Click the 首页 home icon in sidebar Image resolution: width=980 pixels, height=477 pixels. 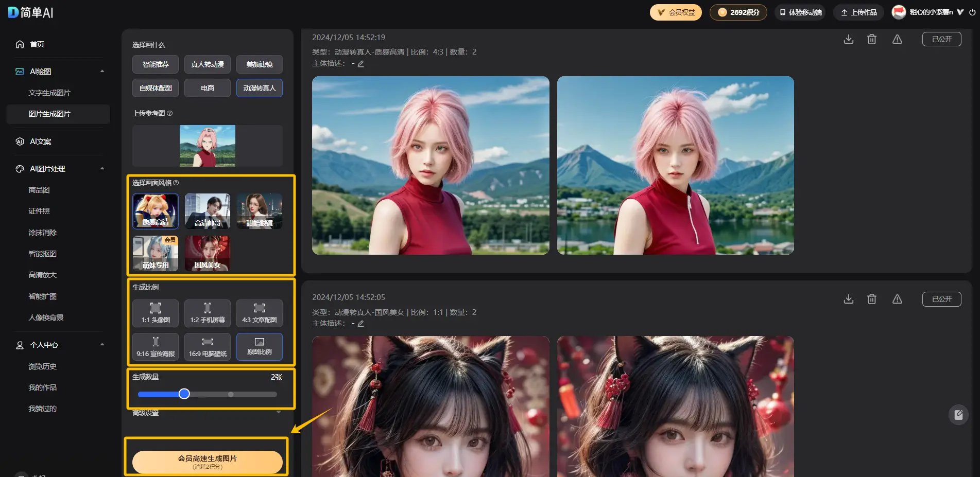point(20,44)
